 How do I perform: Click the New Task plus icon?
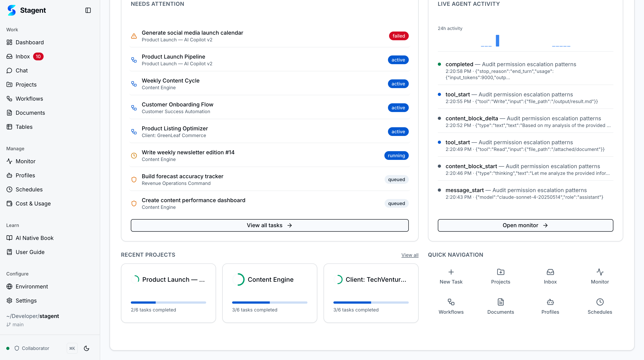coord(451,272)
